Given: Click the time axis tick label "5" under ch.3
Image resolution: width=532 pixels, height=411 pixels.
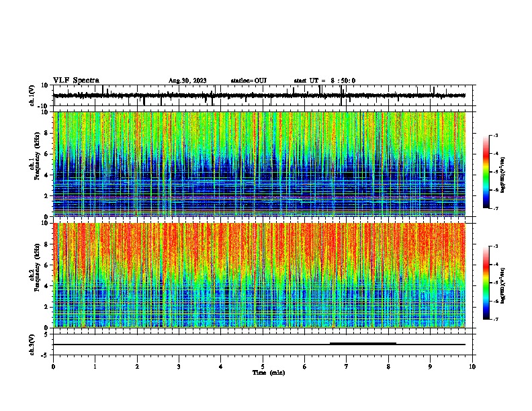Looking at the screenshot, I should pos(263,367).
